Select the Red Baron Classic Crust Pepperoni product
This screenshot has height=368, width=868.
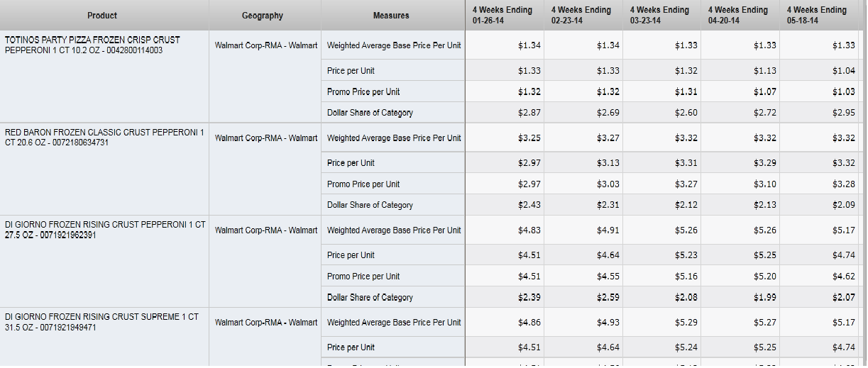[104, 138]
